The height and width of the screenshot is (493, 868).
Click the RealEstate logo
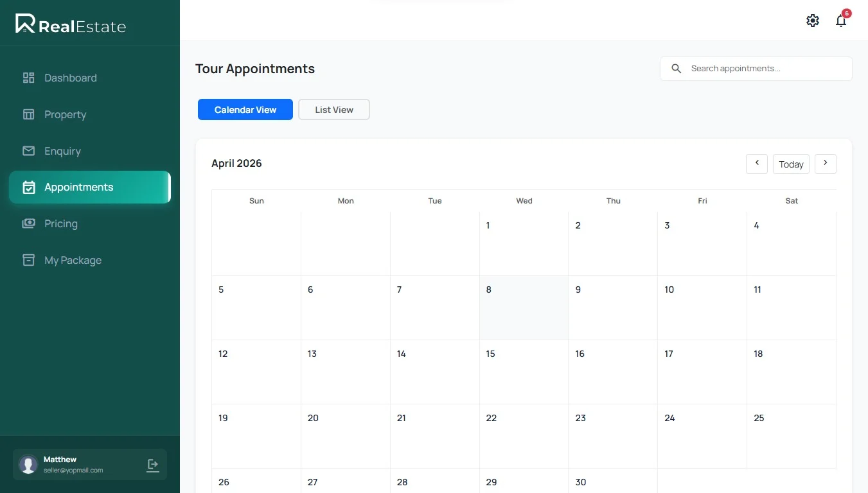[71, 24]
